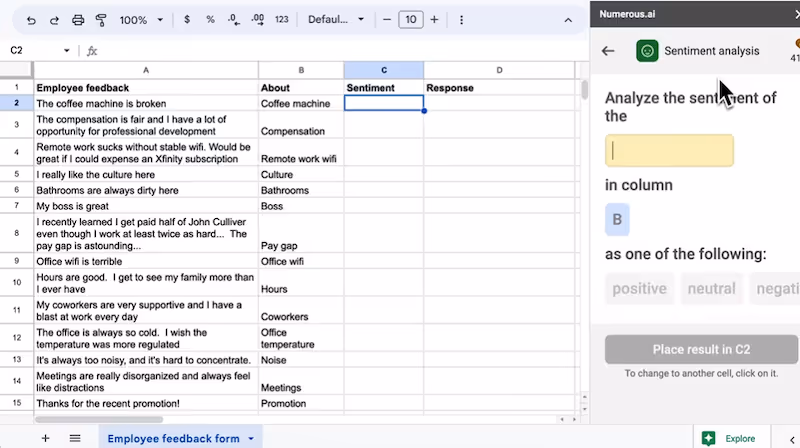
Task: Click cell 'My boss is great'
Action: click(146, 206)
